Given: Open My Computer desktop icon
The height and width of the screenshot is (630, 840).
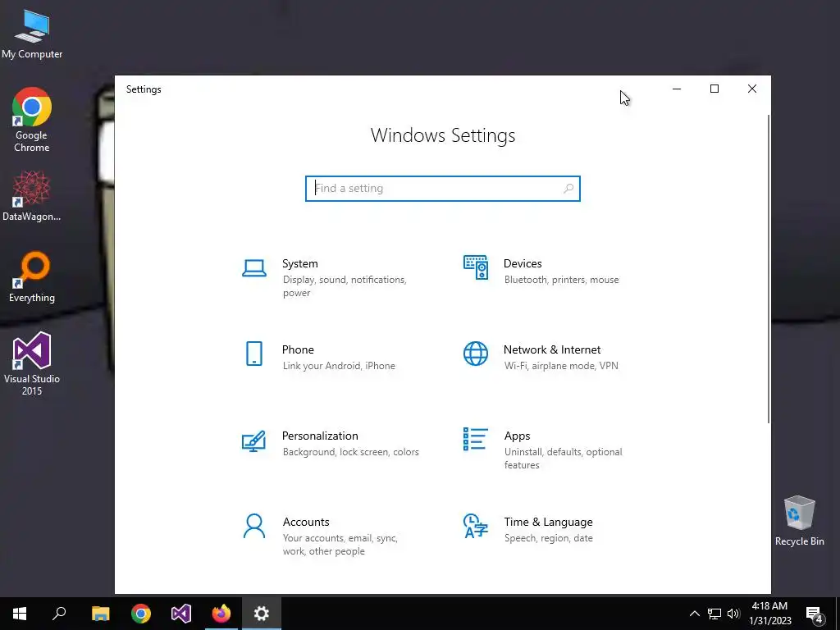Looking at the screenshot, I should point(32,34).
